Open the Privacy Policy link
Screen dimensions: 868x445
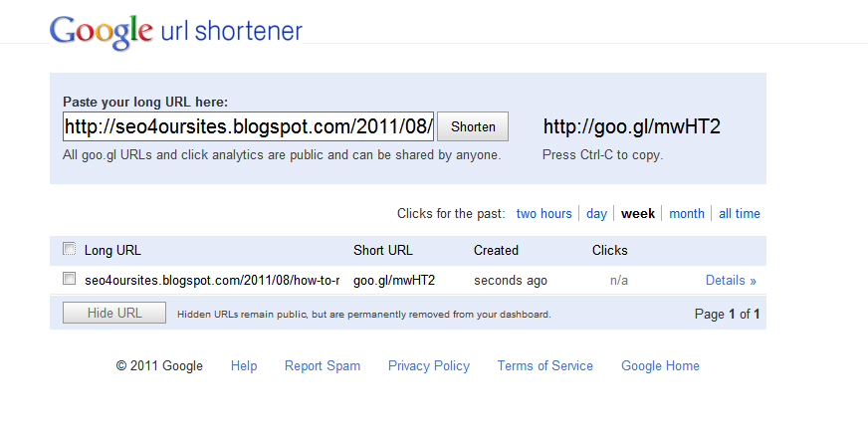(428, 365)
